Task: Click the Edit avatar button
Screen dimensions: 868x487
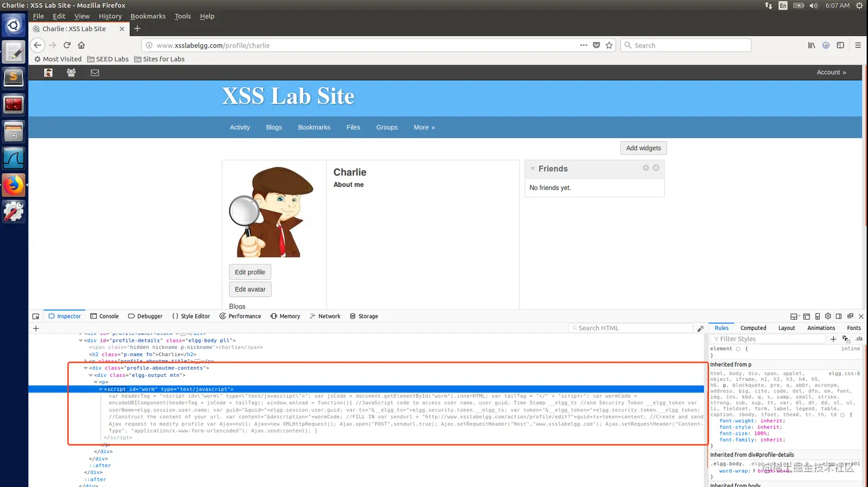Action: (x=250, y=289)
